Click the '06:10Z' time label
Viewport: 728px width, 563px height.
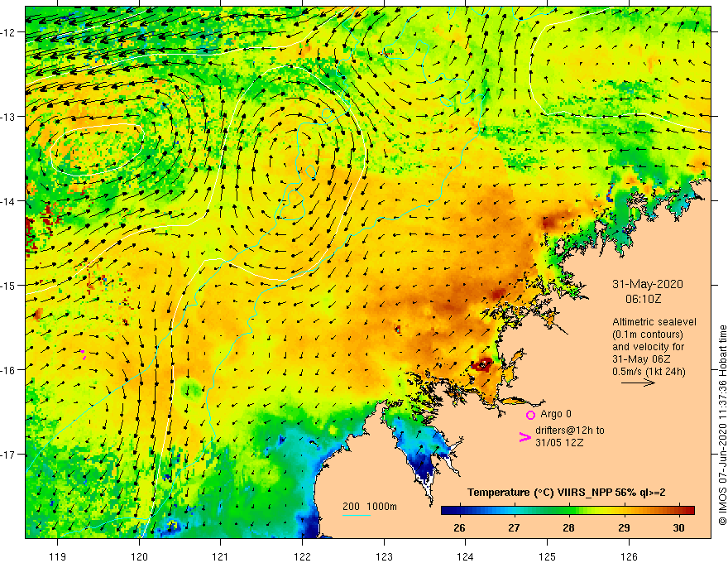pyautogui.click(x=643, y=299)
